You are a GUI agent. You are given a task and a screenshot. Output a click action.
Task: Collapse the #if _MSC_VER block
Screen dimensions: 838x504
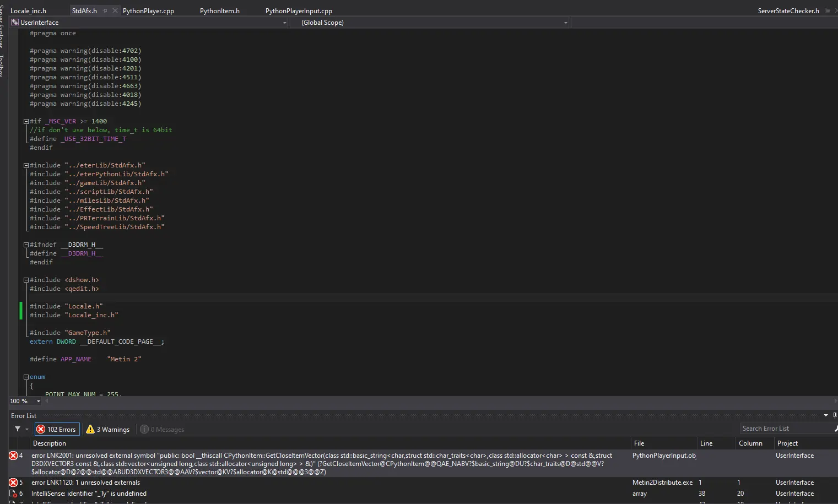pyautogui.click(x=26, y=121)
